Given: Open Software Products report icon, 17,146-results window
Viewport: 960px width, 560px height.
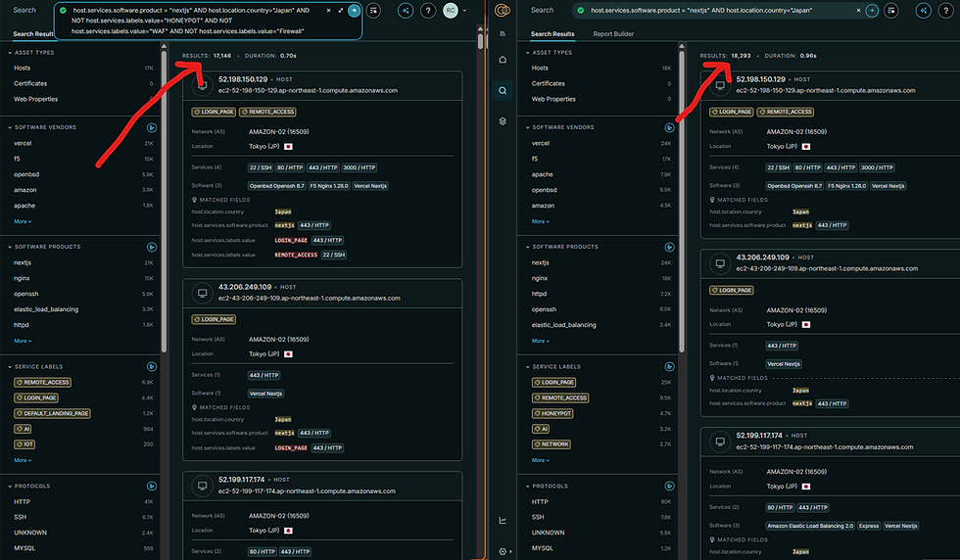Looking at the screenshot, I should click(x=152, y=248).
